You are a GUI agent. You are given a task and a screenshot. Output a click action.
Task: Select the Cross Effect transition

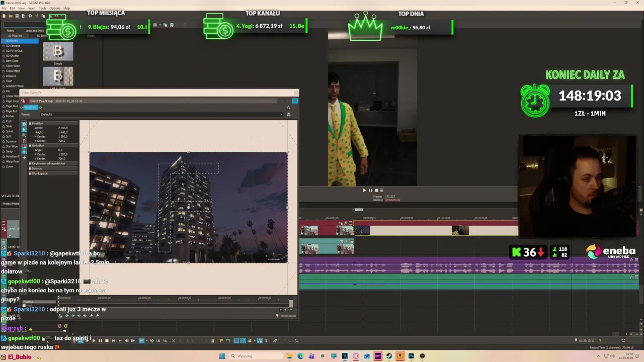point(14,71)
